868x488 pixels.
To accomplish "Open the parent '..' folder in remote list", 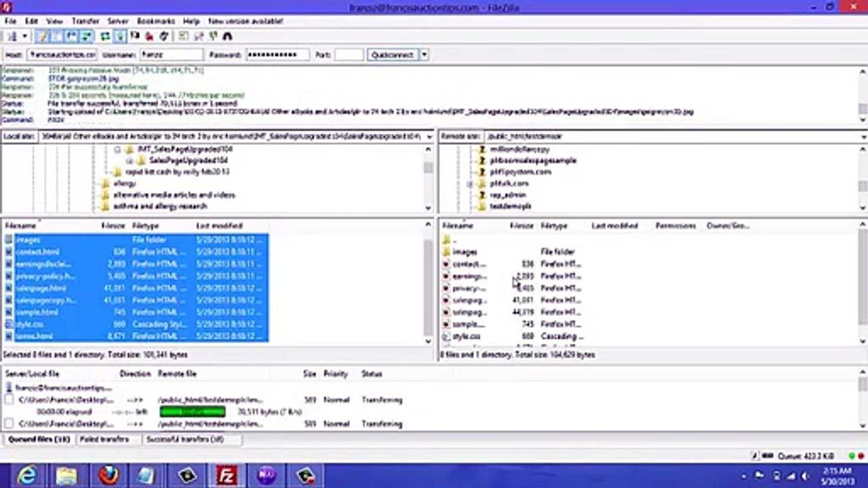I will pos(456,240).
